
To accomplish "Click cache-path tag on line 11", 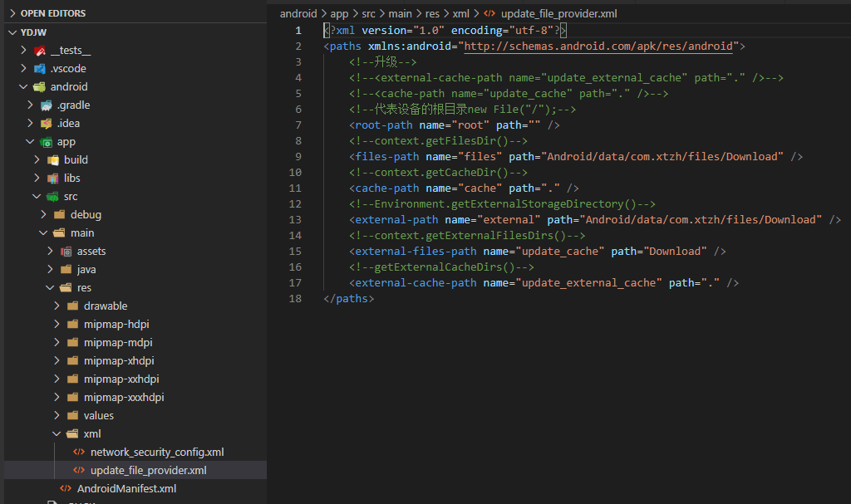I will (387, 188).
